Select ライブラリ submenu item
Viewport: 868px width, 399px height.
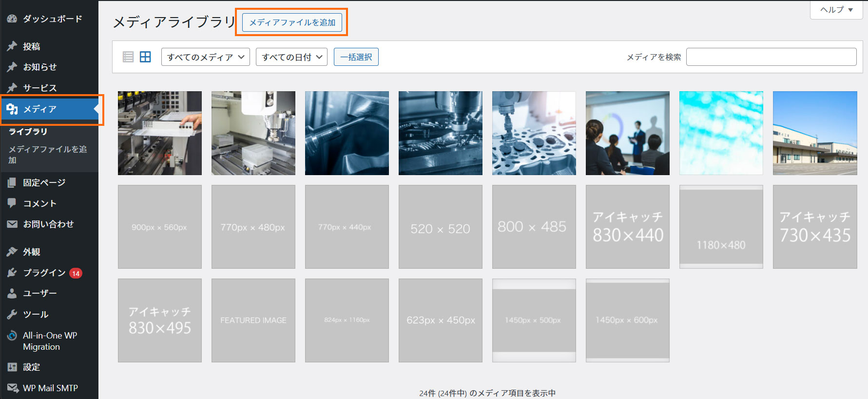point(28,132)
